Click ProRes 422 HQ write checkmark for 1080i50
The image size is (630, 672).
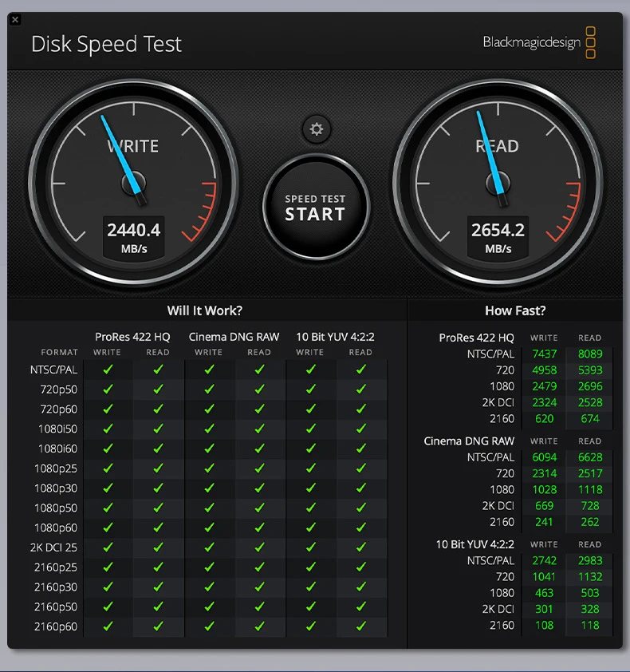coord(108,428)
